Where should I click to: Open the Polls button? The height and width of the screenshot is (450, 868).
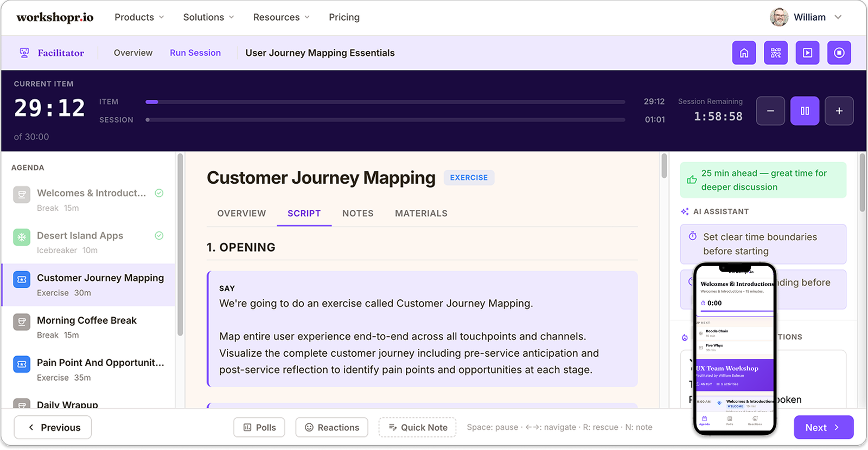point(260,428)
